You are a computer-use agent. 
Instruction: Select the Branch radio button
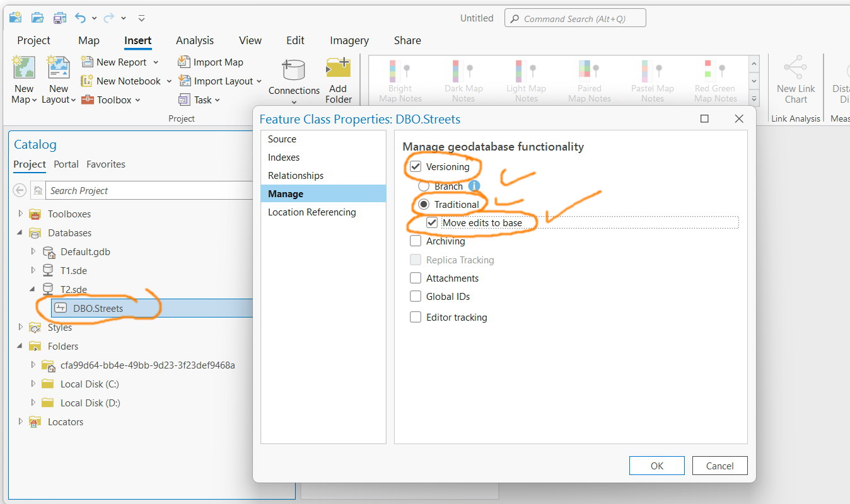(424, 186)
